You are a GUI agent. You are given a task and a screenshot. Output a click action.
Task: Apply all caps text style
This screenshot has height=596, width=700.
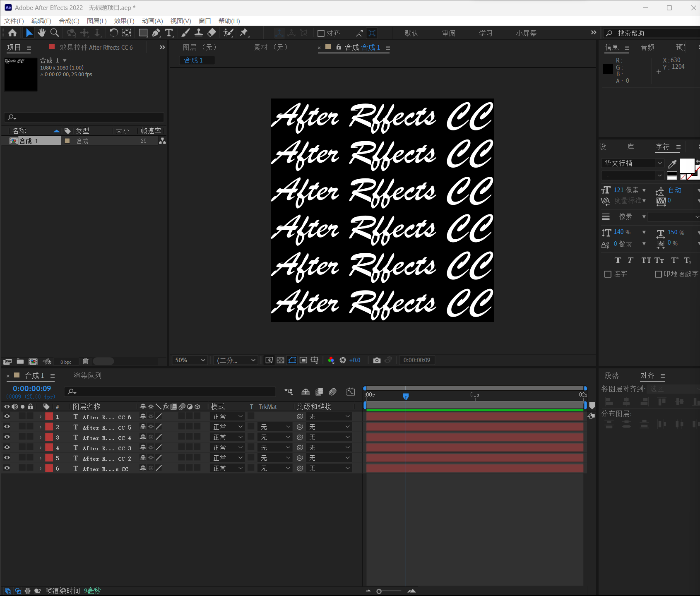coord(646,260)
